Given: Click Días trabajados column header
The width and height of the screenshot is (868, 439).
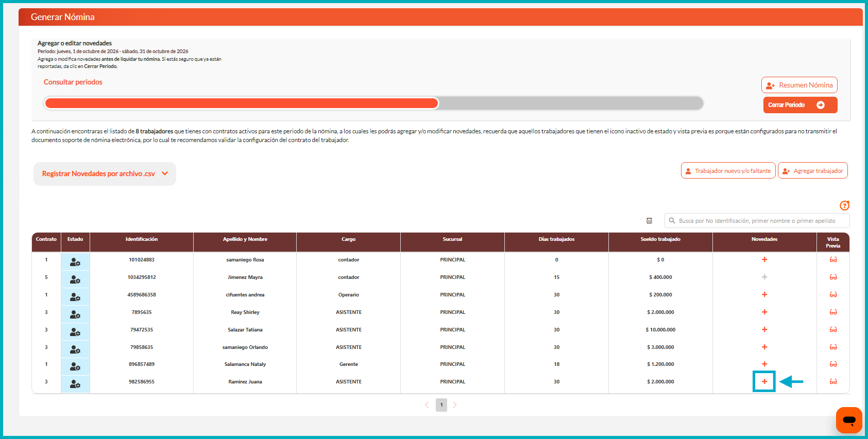Looking at the screenshot, I should point(557,239).
